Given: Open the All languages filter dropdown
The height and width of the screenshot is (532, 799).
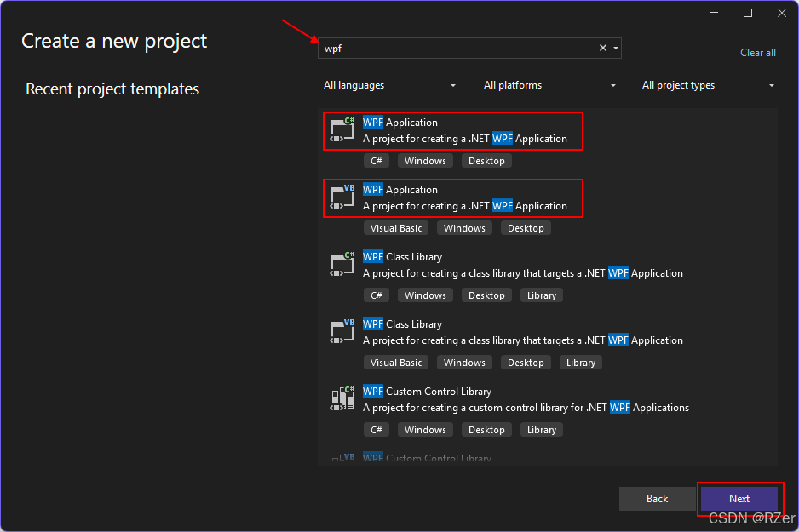Looking at the screenshot, I should [389, 85].
